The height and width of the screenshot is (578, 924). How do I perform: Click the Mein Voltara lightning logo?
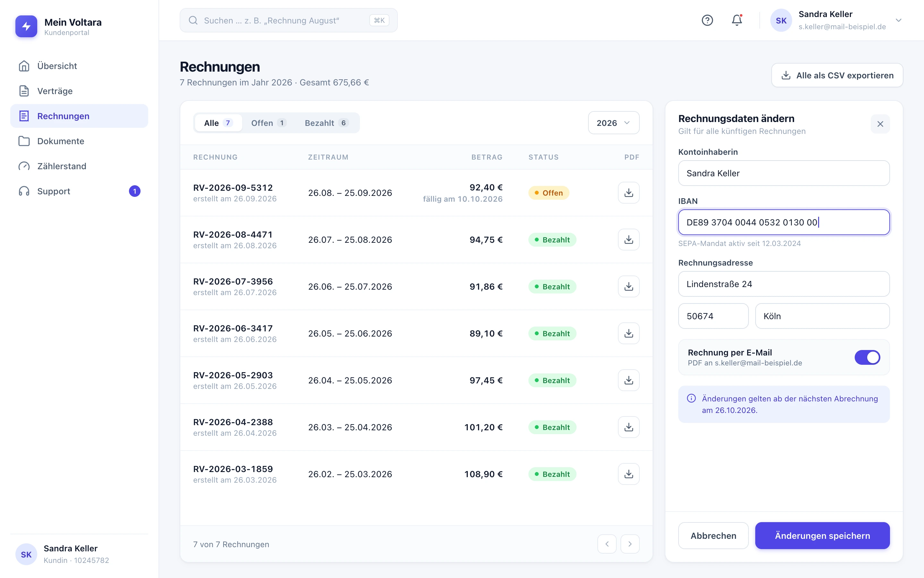coord(26,26)
